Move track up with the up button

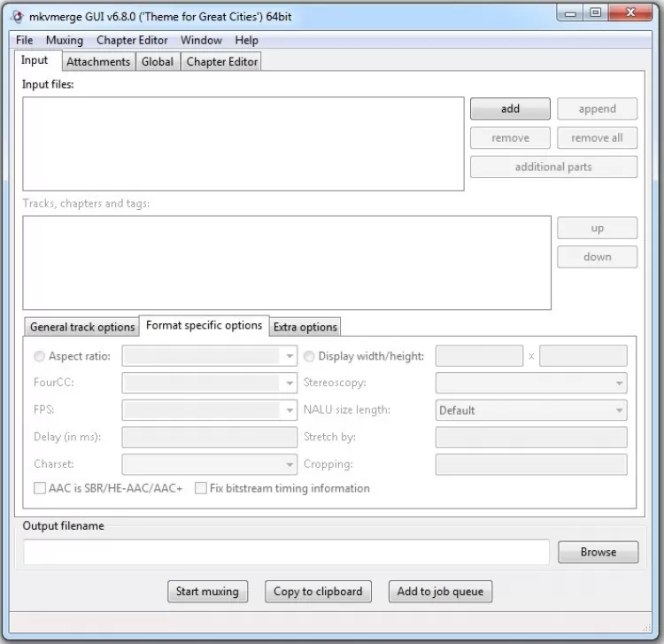(x=597, y=229)
